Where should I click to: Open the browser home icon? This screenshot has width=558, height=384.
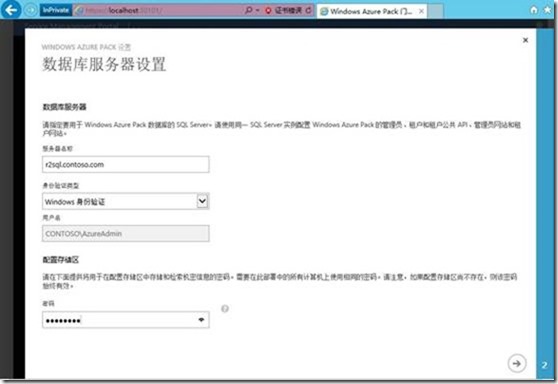[534, 10]
